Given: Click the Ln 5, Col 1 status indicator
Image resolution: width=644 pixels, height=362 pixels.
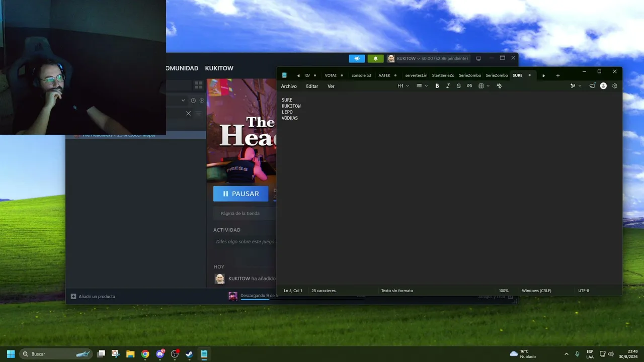Looking at the screenshot, I should tap(293, 291).
